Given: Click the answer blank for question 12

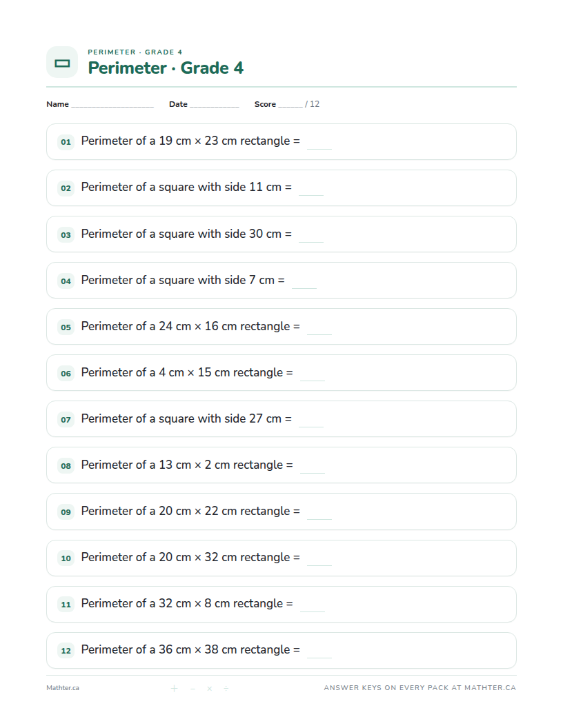Looking at the screenshot, I should (x=319, y=652).
